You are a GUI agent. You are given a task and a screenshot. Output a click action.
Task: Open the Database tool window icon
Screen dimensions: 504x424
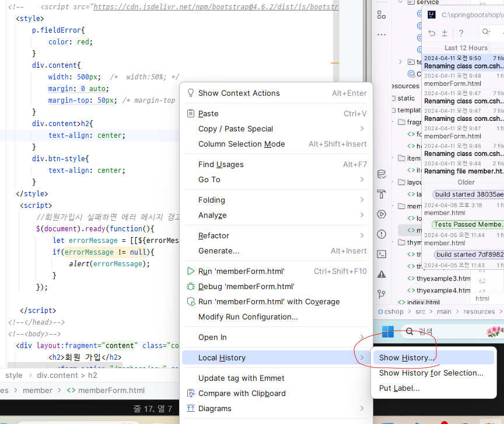pos(381,175)
